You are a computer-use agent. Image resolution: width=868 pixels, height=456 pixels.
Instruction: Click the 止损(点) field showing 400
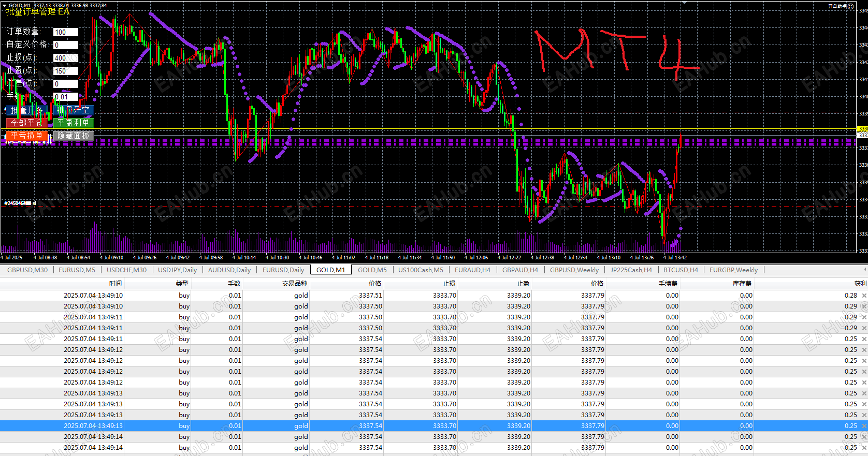(x=65, y=58)
